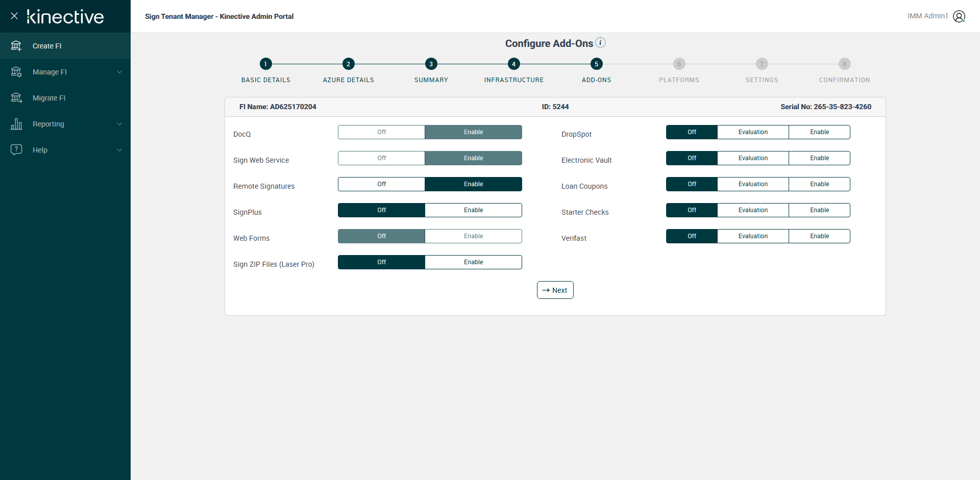Click the IMM Admin1 username
The width and height of the screenshot is (980, 480).
pyautogui.click(x=927, y=16)
